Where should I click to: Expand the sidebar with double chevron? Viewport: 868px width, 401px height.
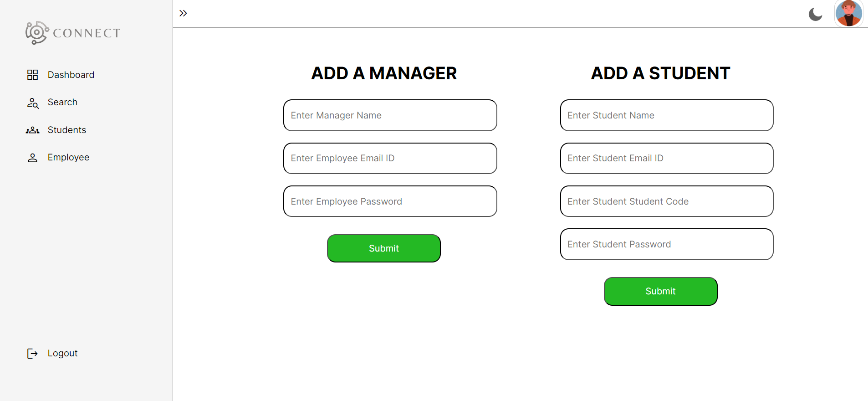pyautogui.click(x=183, y=13)
